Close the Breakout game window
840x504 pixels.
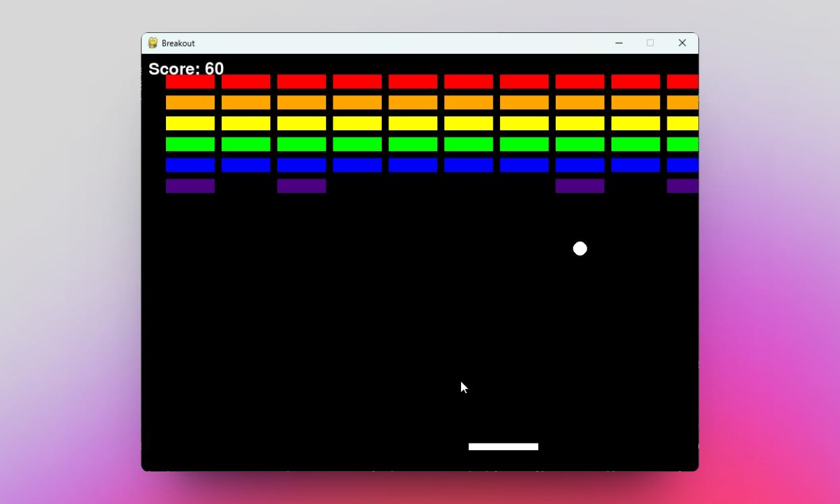pos(682,43)
